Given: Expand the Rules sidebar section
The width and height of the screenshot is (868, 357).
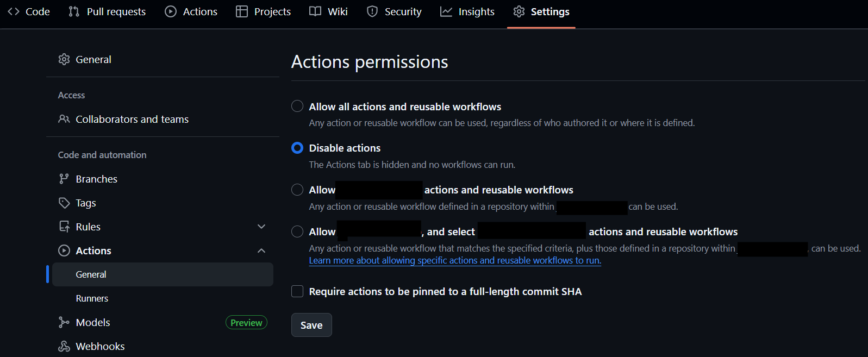Looking at the screenshot, I should pos(261,226).
